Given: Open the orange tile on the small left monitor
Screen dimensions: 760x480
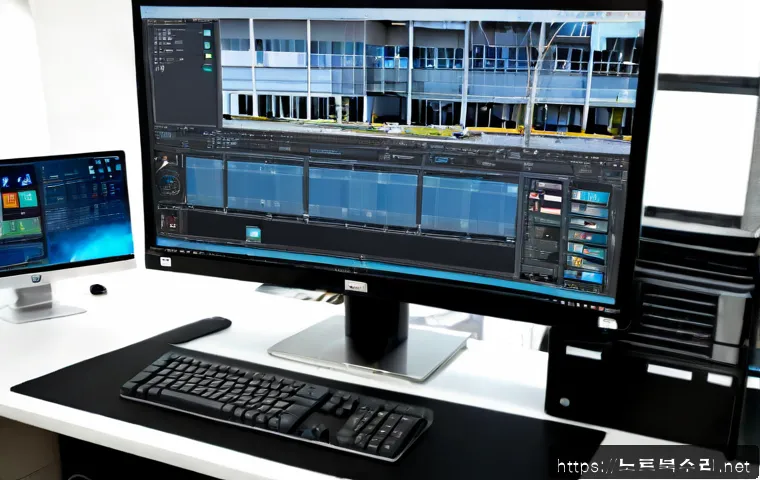Looking at the screenshot, I should (10, 200).
